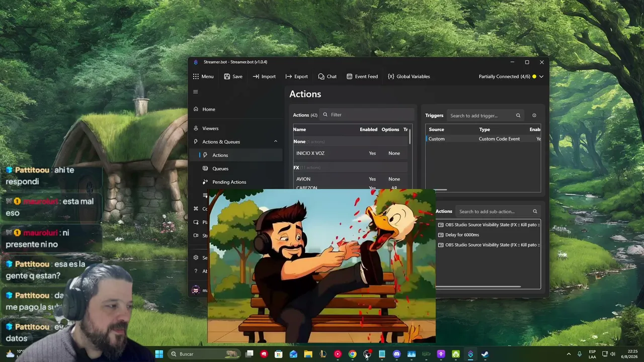Click the trigger search magnifier icon
This screenshot has height=362, width=644.
click(518, 116)
